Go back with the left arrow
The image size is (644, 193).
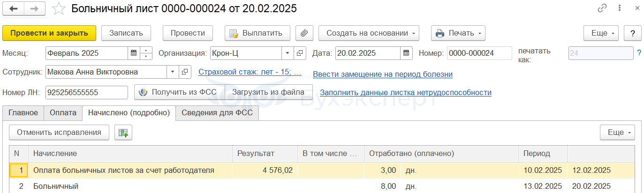pyautogui.click(x=14, y=8)
